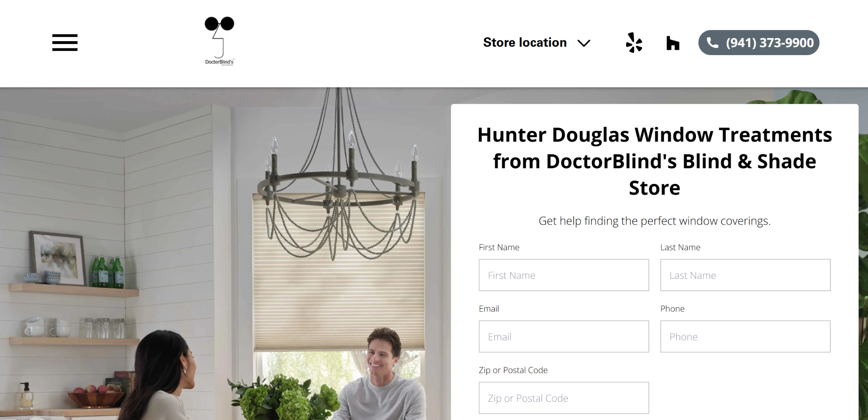
Task: Focus the Last Name field
Action: point(745,275)
